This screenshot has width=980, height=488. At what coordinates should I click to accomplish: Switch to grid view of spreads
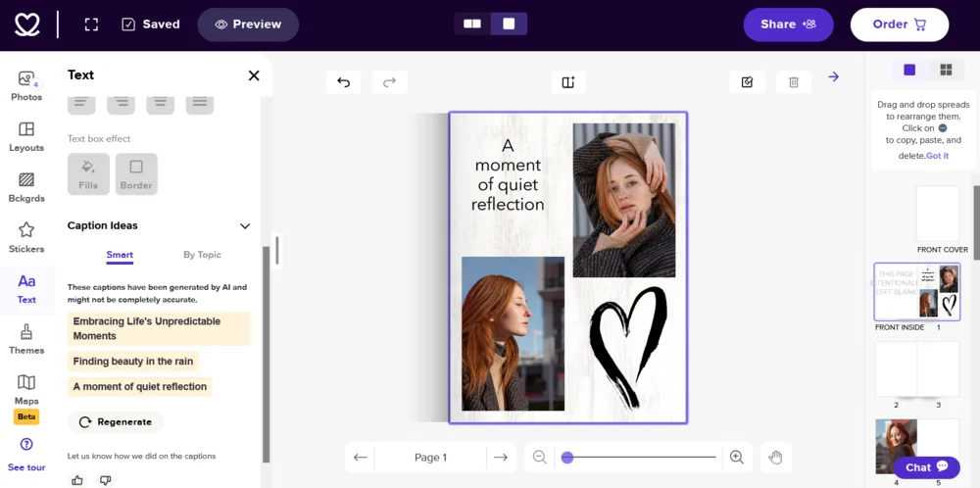pyautogui.click(x=946, y=70)
